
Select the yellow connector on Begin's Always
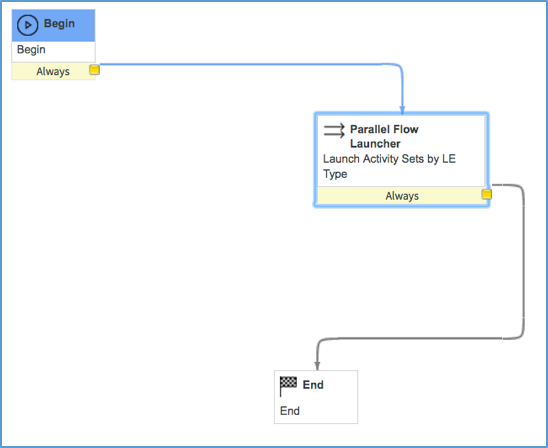tap(94, 70)
